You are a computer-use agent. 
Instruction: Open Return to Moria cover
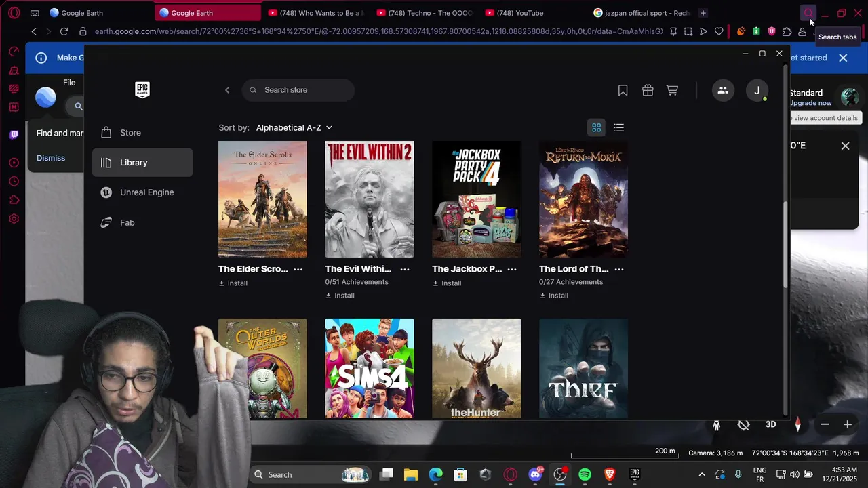click(x=583, y=199)
